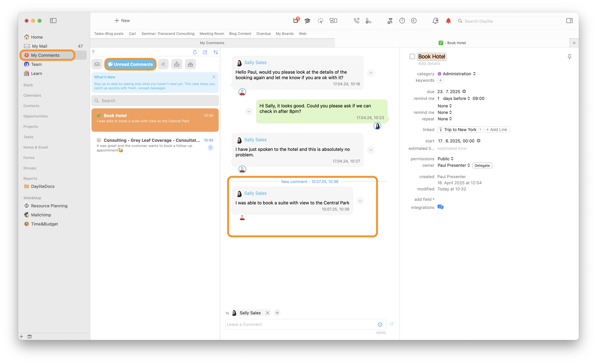
Task: Add a keyword with the plus button
Action: (440, 80)
